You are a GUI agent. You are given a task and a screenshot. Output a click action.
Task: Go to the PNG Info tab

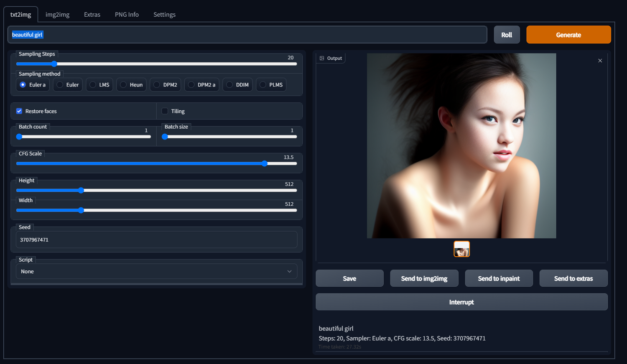pyautogui.click(x=127, y=14)
